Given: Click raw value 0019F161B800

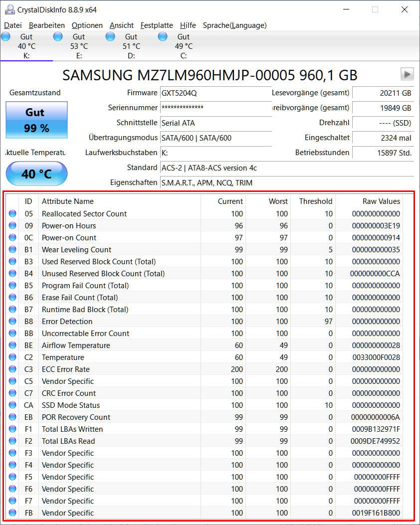Looking at the screenshot, I should (376, 513).
